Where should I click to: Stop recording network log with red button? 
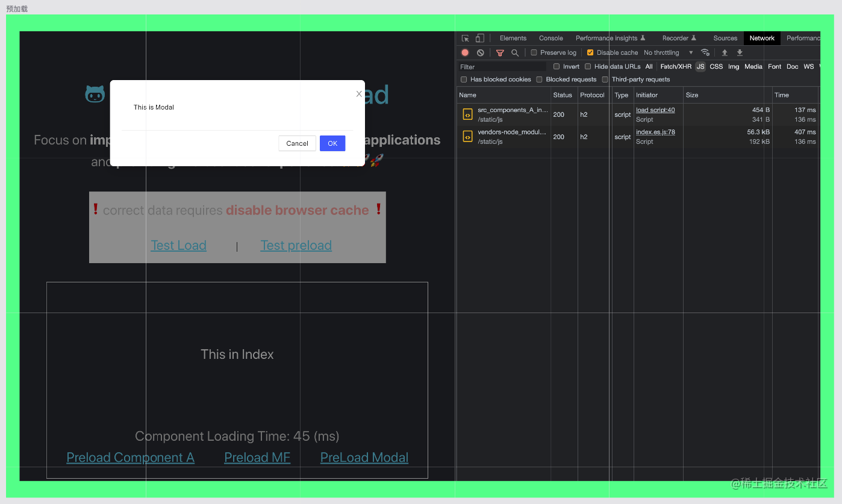pos(465,53)
